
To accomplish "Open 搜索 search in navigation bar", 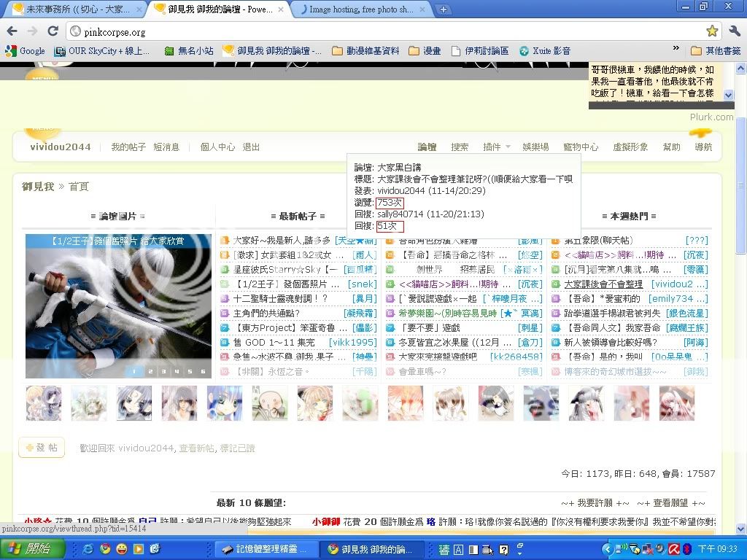I will pyautogui.click(x=460, y=147).
